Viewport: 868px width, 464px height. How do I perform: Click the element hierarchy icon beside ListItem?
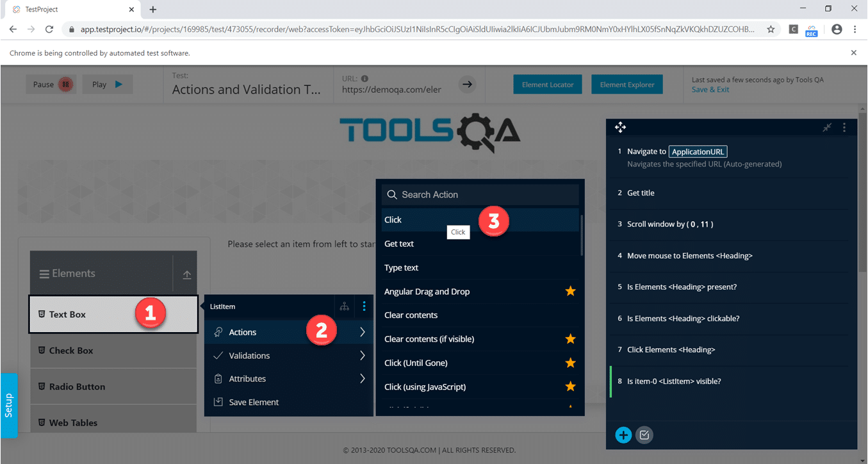pyautogui.click(x=344, y=306)
